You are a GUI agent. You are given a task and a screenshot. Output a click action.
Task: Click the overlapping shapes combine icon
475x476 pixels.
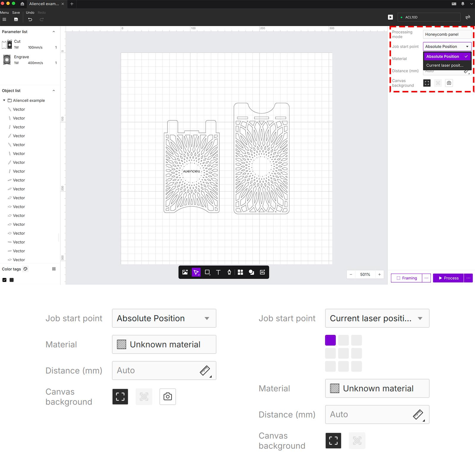pyautogui.click(x=251, y=272)
